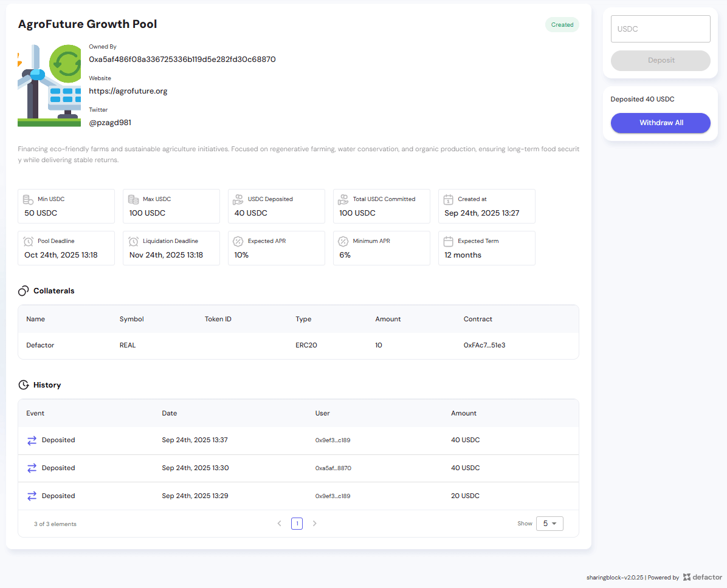Click the @pzagd981 Twitter handle
The image size is (727, 588).
pyautogui.click(x=110, y=123)
